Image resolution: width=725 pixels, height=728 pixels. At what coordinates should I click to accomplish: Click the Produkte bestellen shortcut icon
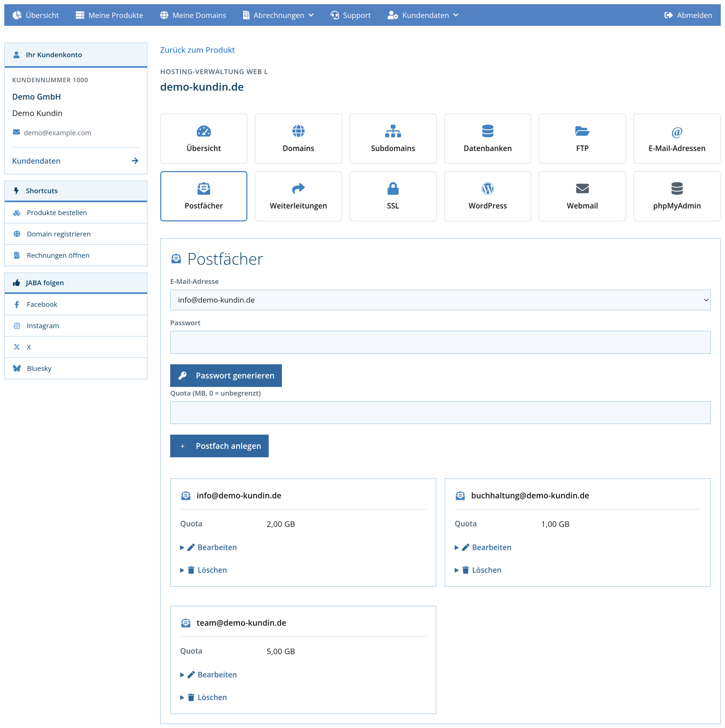point(17,212)
